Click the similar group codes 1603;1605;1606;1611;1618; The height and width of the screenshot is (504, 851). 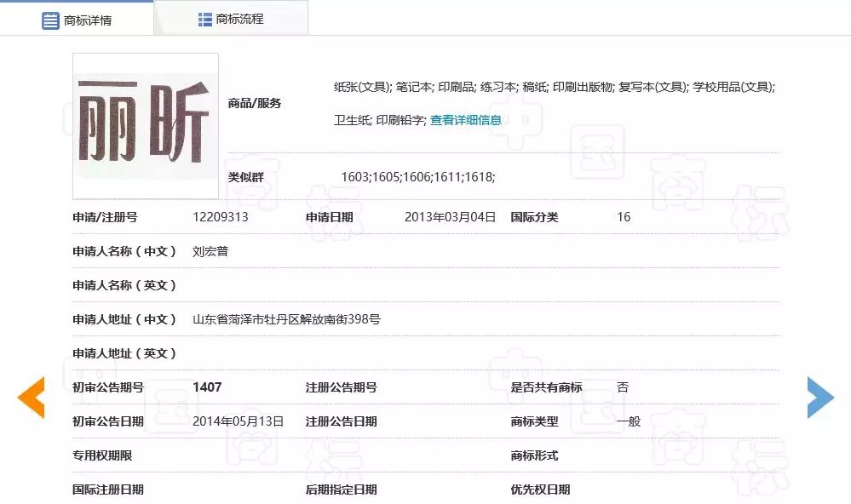tap(417, 176)
